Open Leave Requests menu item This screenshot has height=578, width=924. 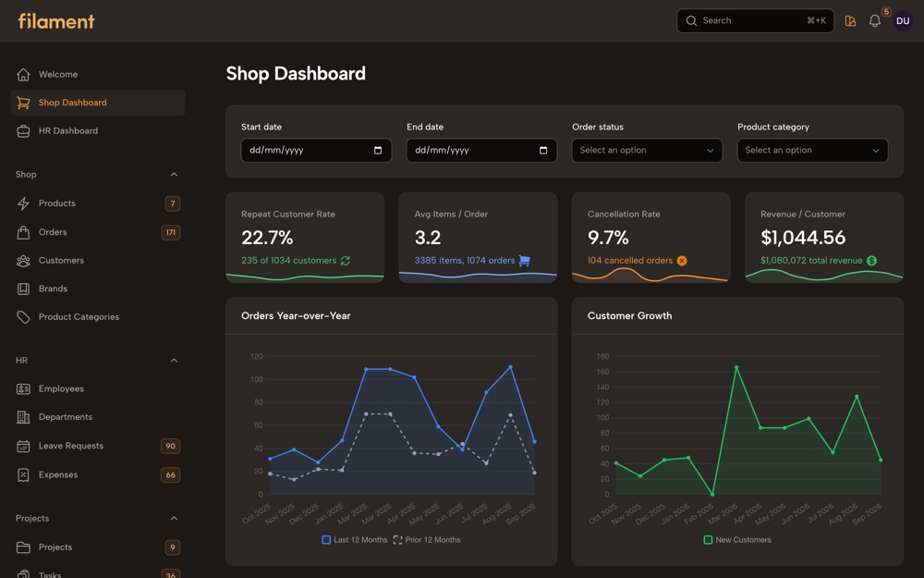[98, 446]
